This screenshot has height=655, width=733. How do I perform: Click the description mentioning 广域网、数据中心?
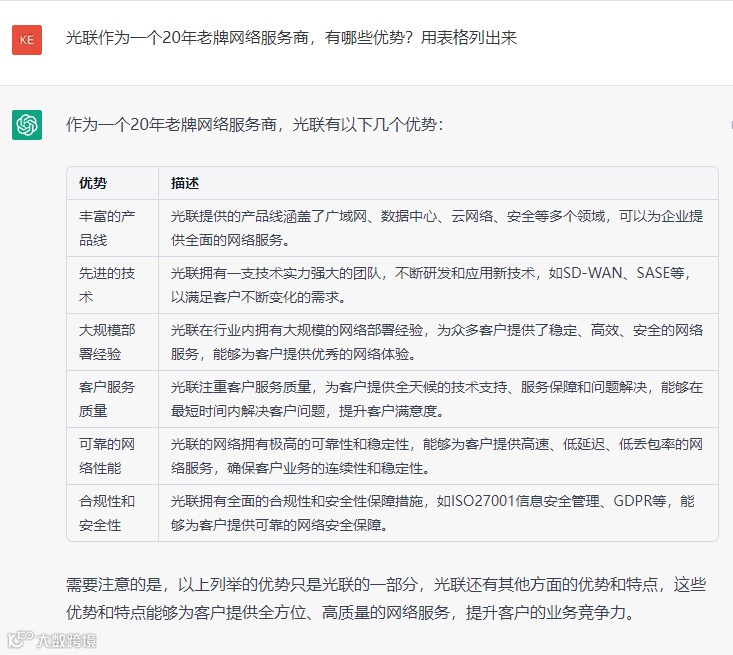437,228
